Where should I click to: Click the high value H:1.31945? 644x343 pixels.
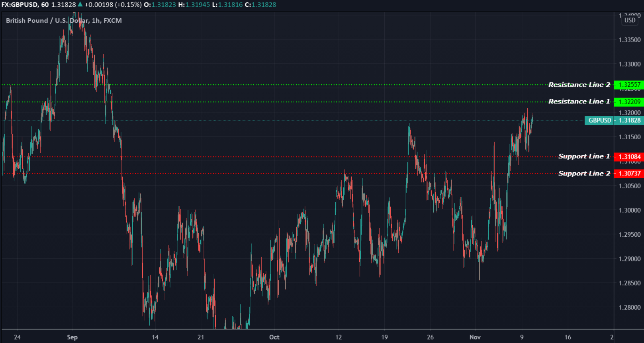pyautogui.click(x=194, y=5)
